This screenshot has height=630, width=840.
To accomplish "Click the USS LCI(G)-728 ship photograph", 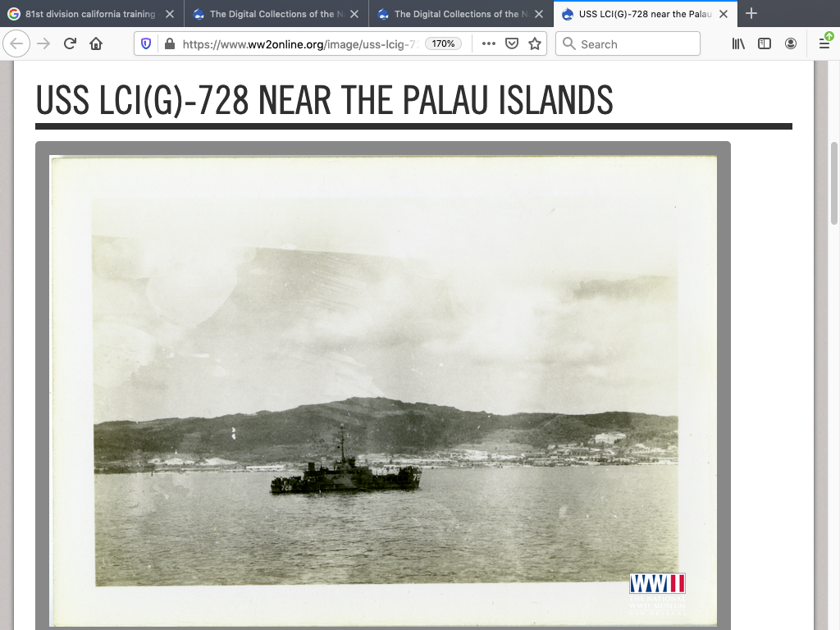I will click(x=384, y=390).
